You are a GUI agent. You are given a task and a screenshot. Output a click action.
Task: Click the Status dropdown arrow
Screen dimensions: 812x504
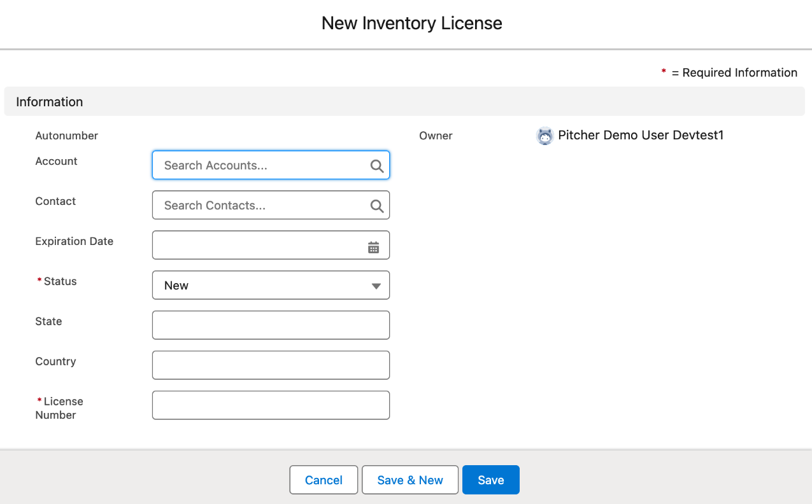[x=376, y=286]
